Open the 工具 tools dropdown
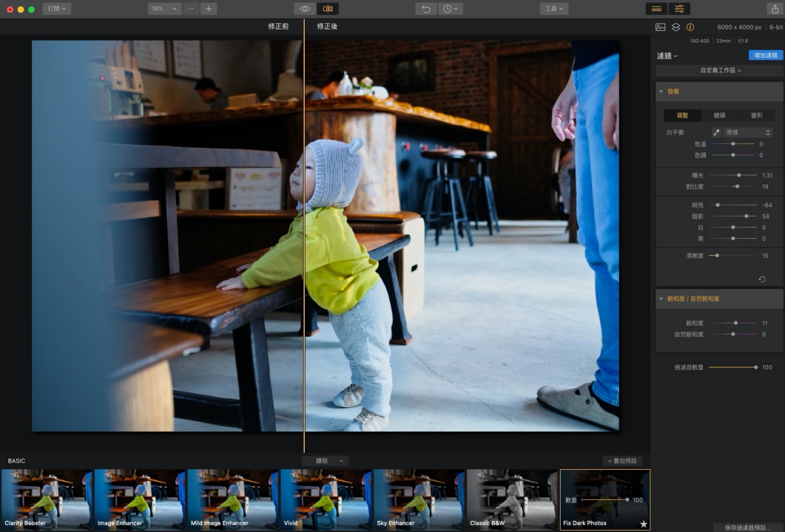This screenshot has height=532, width=785. tap(553, 9)
